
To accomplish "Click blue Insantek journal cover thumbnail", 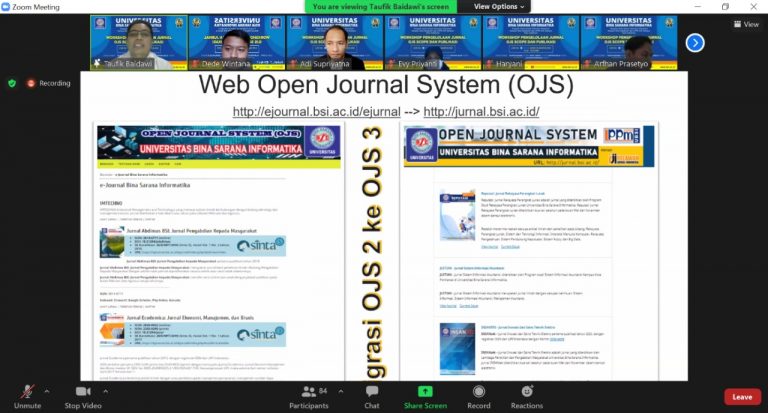I will pyautogui.click(x=457, y=349).
